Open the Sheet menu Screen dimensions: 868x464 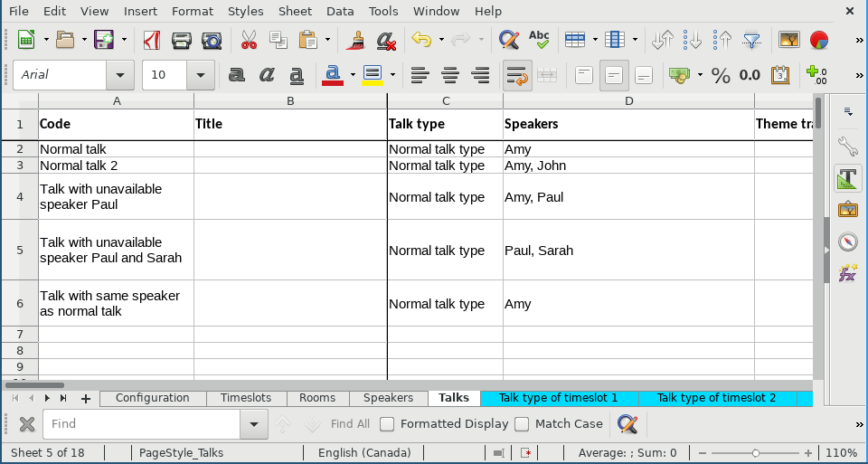[295, 11]
